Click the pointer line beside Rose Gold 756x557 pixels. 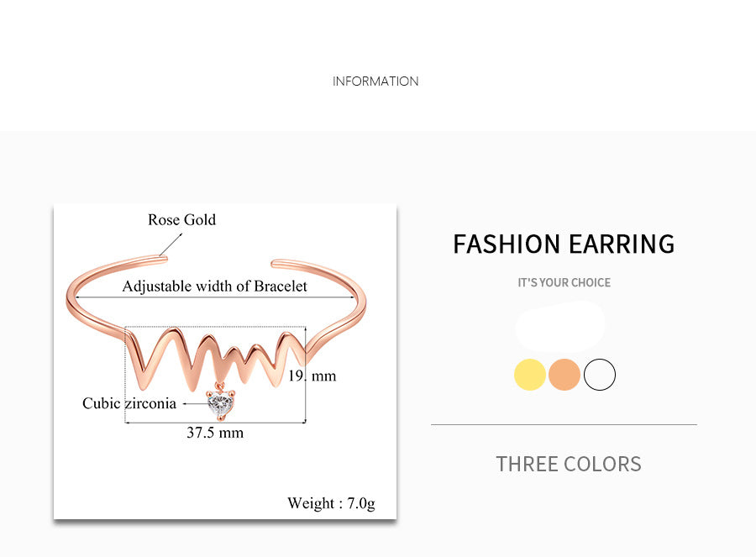tap(171, 244)
